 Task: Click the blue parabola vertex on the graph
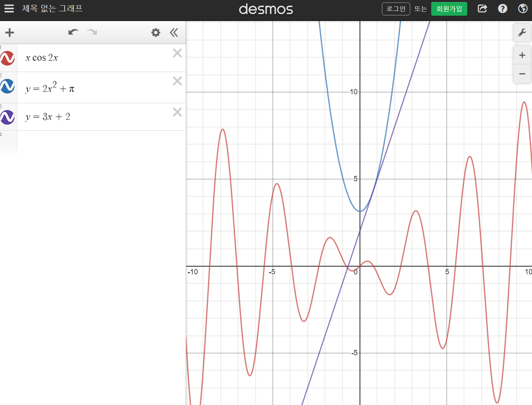point(360,211)
